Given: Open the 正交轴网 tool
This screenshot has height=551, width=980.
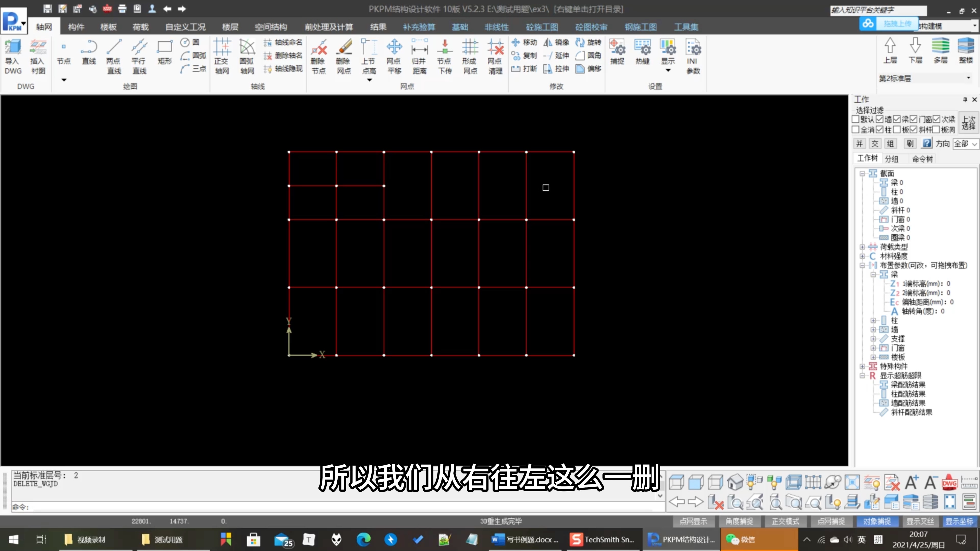Looking at the screenshot, I should [222, 56].
